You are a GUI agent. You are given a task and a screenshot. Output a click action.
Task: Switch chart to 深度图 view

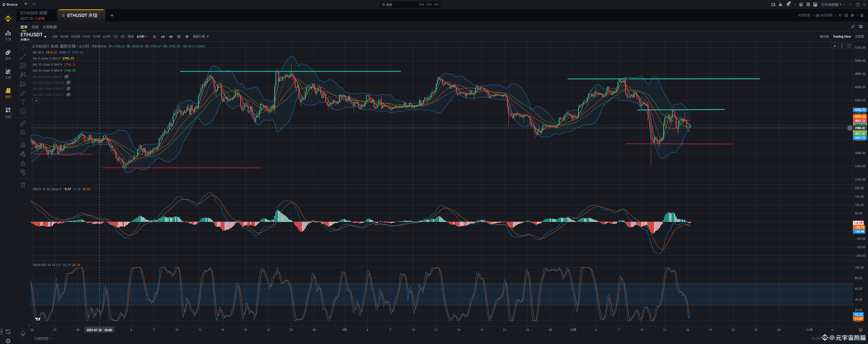859,36
